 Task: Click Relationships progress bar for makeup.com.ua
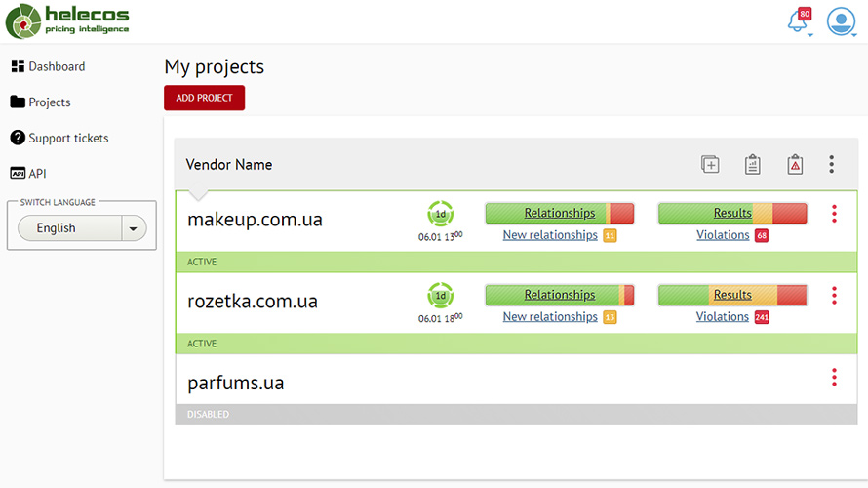pyautogui.click(x=560, y=214)
